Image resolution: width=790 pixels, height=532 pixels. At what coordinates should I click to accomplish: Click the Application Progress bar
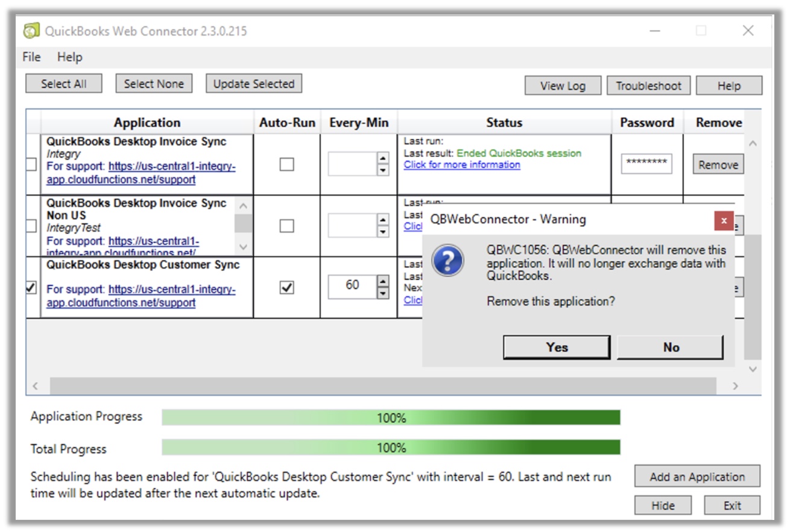click(x=391, y=417)
